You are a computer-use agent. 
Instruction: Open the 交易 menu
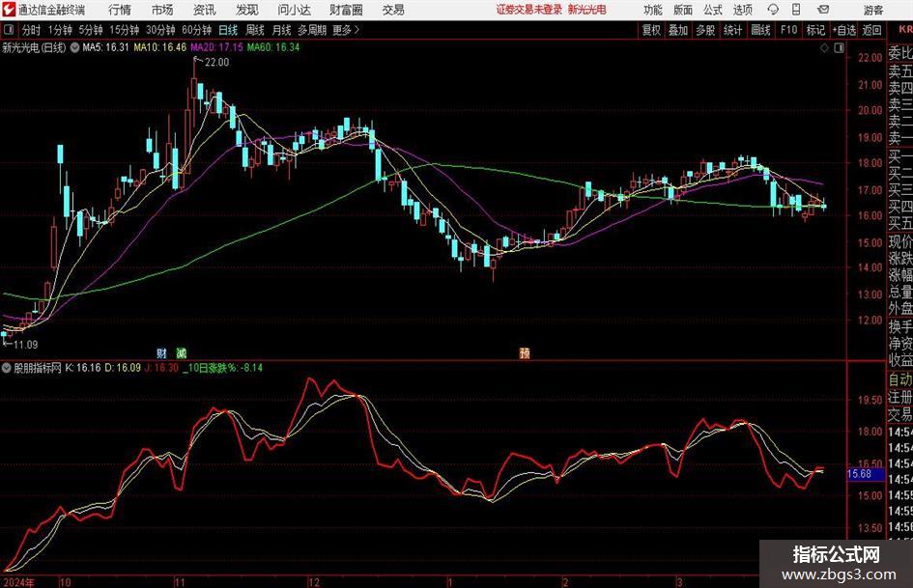pyautogui.click(x=393, y=10)
